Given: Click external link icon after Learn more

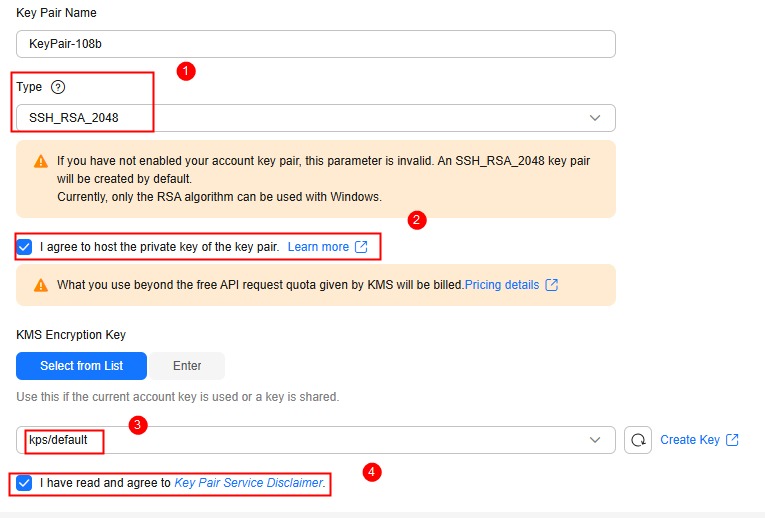Looking at the screenshot, I should 361,247.
